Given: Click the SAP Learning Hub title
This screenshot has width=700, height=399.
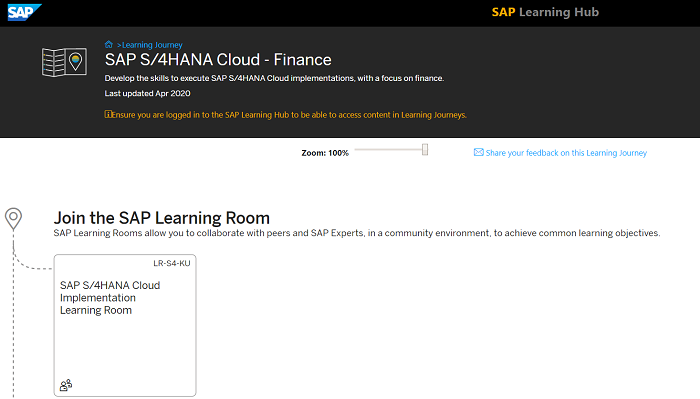Looking at the screenshot, I should (545, 12).
